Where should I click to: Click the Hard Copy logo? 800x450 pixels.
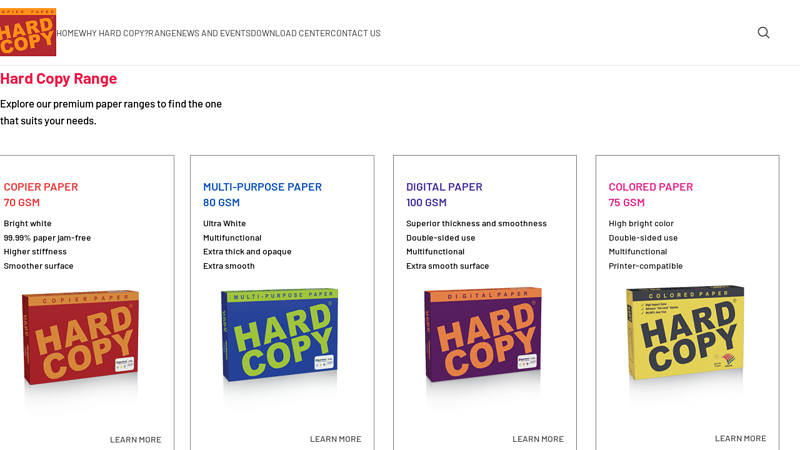pyautogui.click(x=28, y=33)
